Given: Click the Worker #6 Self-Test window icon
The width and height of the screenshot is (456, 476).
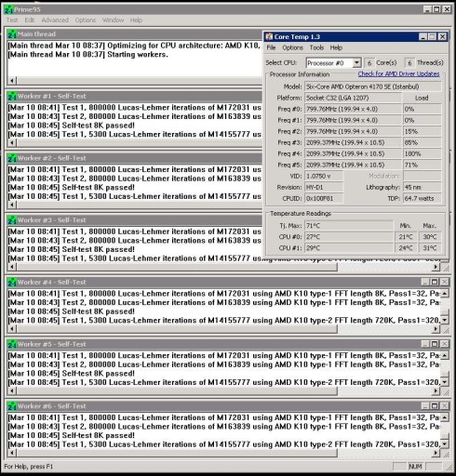Looking at the screenshot, I should [12, 406].
